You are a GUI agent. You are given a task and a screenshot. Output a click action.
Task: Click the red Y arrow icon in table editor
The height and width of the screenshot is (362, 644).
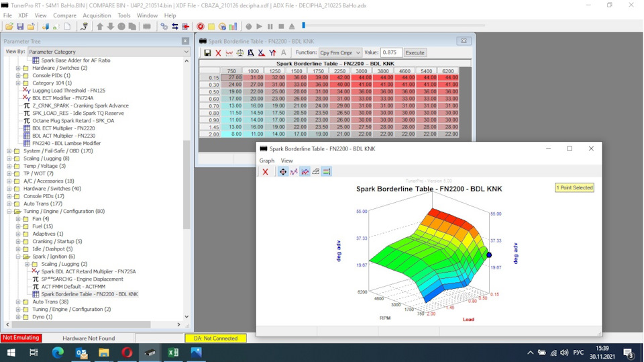(x=272, y=52)
